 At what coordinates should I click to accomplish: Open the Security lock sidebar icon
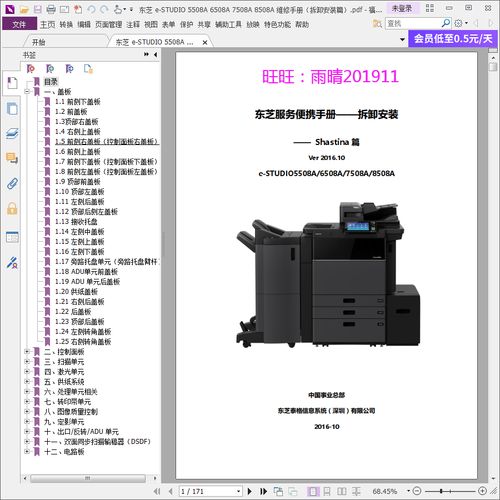pos(12,209)
